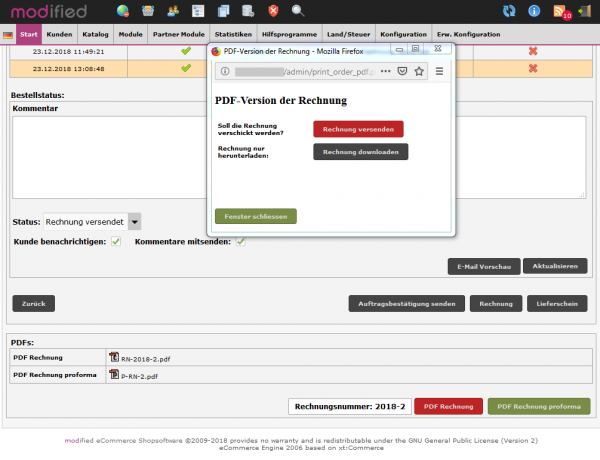Open the database icon in top bar
The height and width of the screenshot is (460, 600).
[248, 11]
